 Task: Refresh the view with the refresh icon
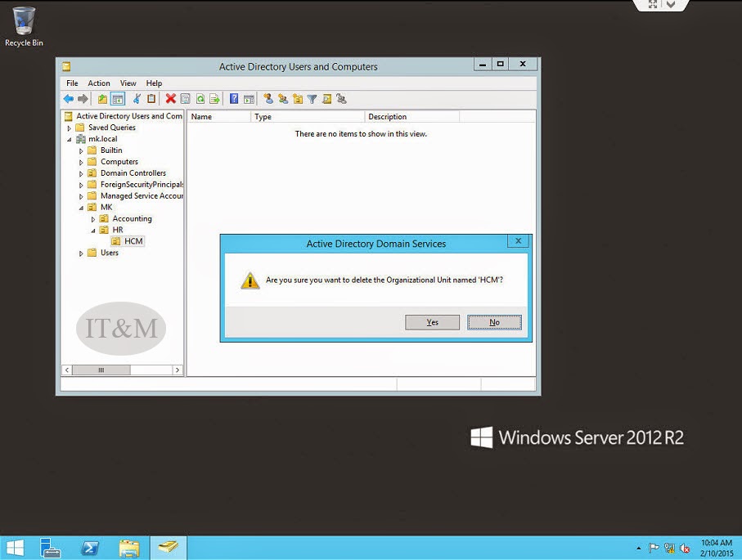(199, 98)
